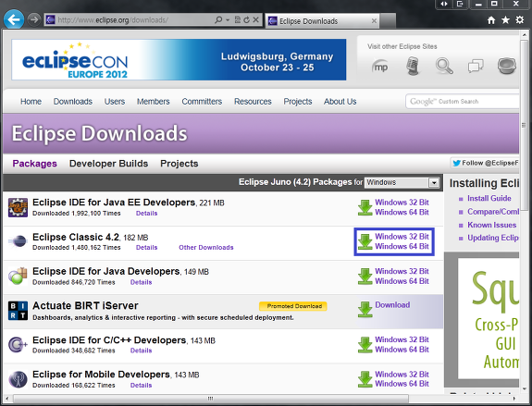Open the Members menu item
The height and width of the screenshot is (406, 532).
point(154,102)
